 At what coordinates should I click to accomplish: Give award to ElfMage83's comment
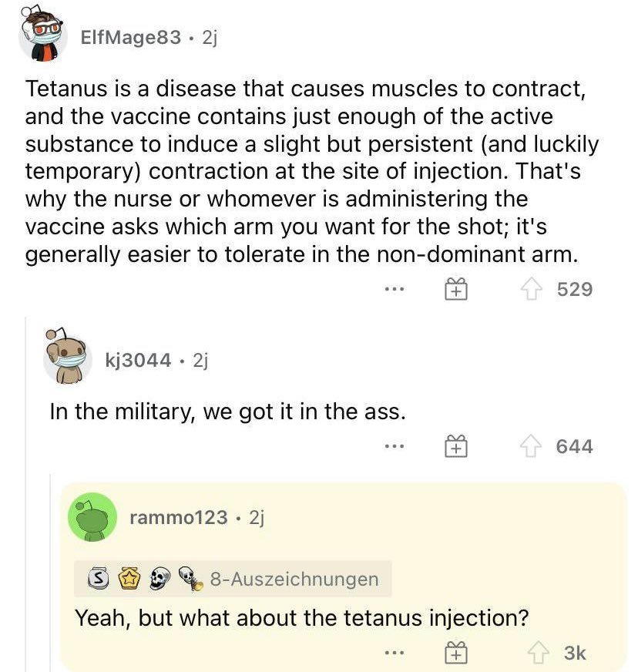[455, 290]
